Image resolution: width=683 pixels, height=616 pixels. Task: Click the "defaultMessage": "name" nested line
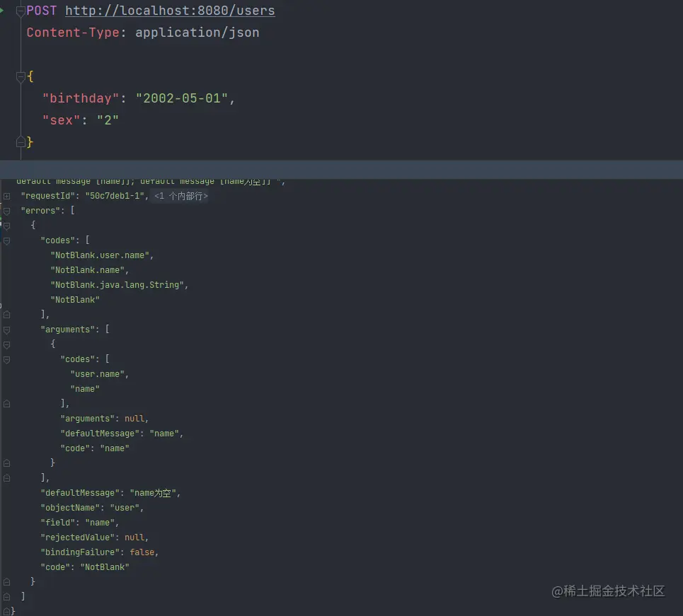122,433
